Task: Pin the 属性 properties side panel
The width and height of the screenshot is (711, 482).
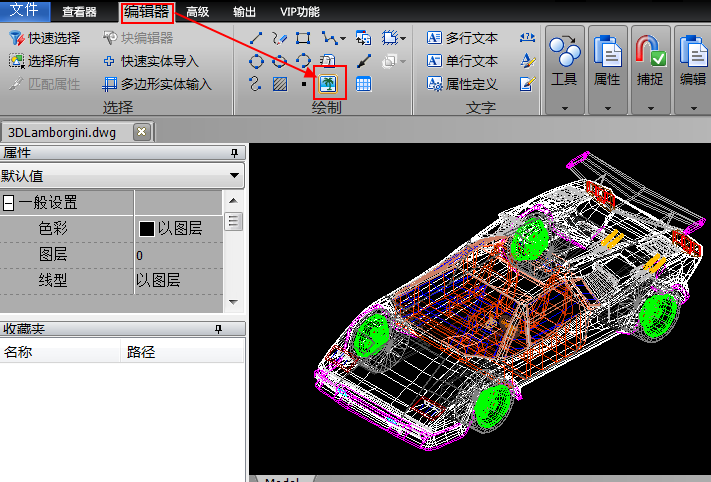Action: point(234,153)
